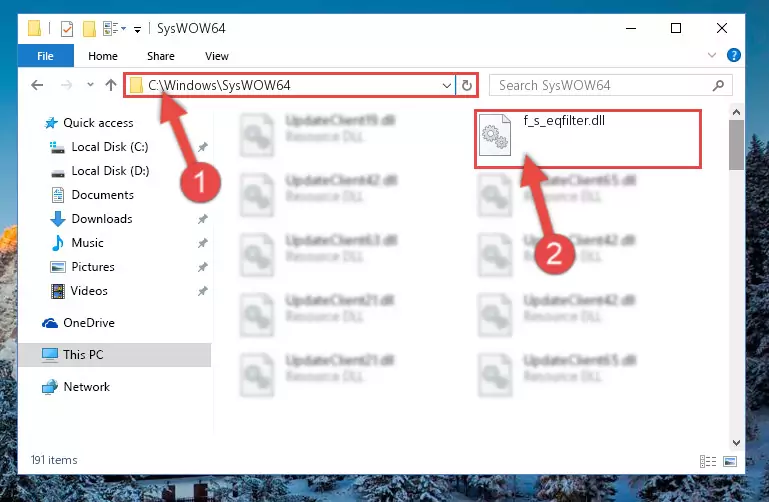Open Help with the question mark icon
769x502 pixels.
pos(734,55)
